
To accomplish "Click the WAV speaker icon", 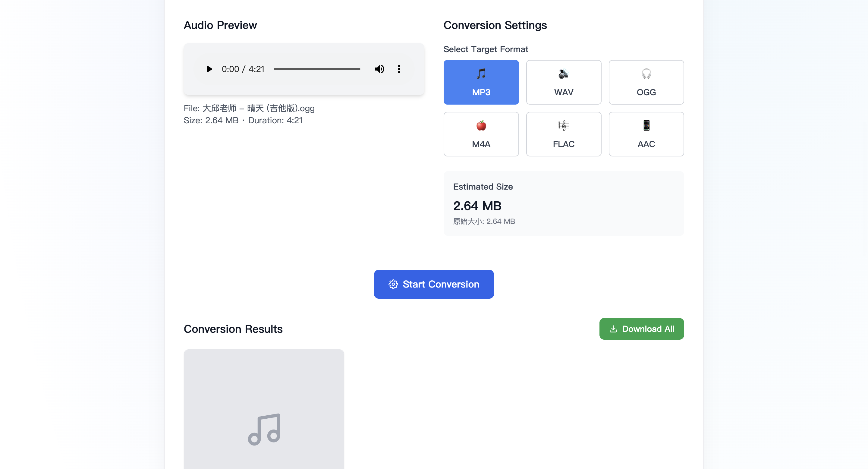I will coord(563,74).
